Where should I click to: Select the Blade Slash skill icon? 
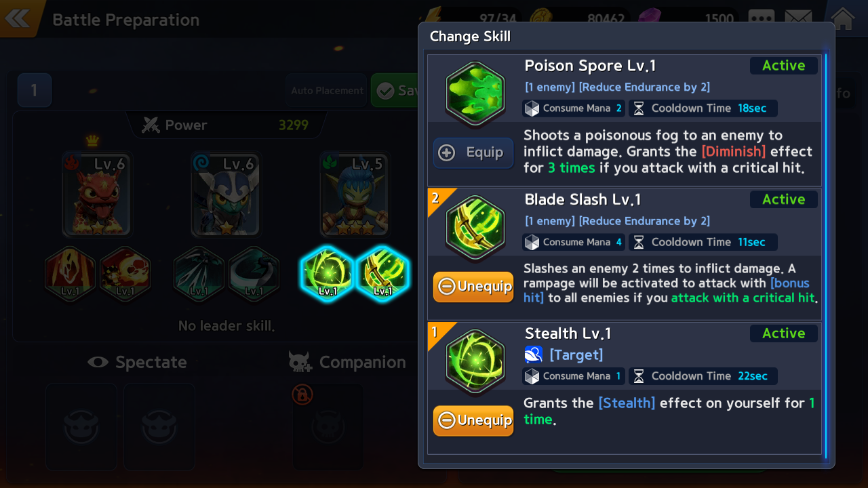click(475, 228)
